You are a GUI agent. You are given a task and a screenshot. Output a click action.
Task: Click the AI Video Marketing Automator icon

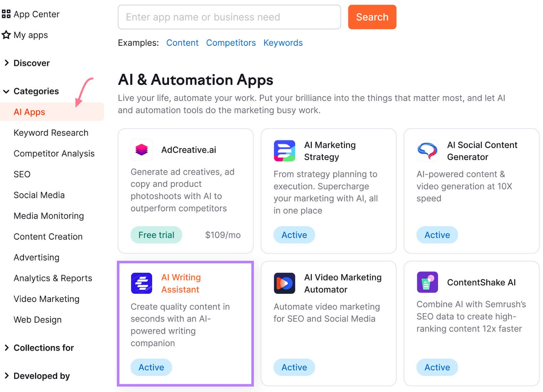pos(284,283)
